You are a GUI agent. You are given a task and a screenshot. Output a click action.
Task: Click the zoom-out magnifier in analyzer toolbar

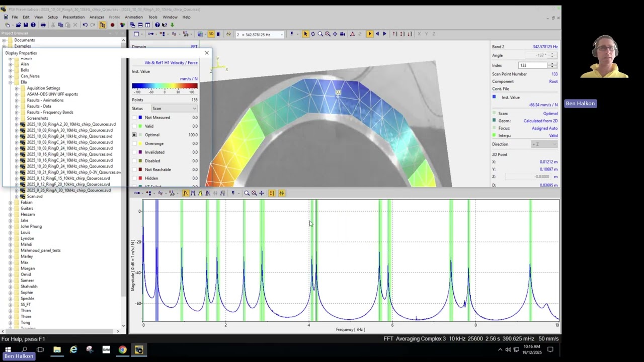[254, 193]
